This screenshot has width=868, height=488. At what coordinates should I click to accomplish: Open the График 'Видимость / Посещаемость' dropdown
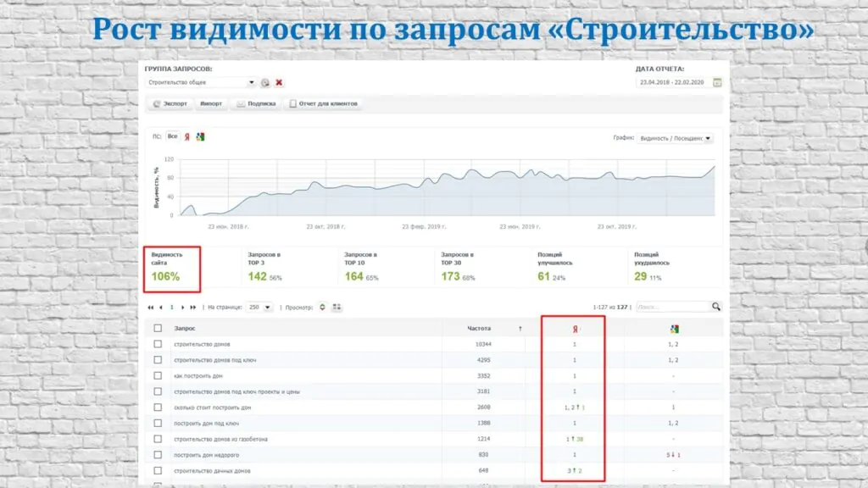tap(675, 138)
